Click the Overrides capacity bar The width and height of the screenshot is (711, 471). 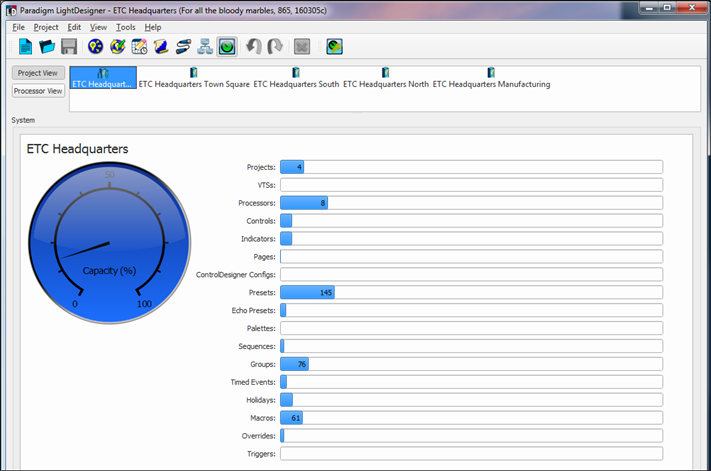point(471,436)
